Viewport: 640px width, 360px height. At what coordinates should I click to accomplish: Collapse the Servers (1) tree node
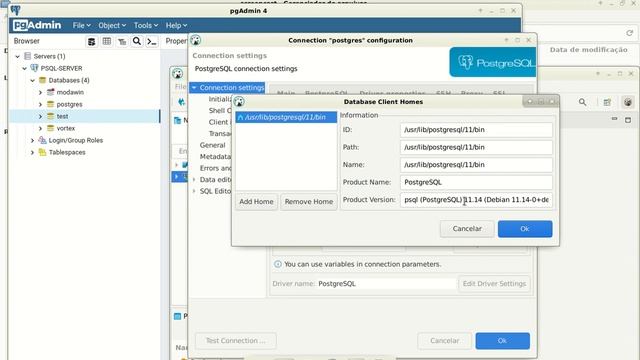(x=18, y=56)
